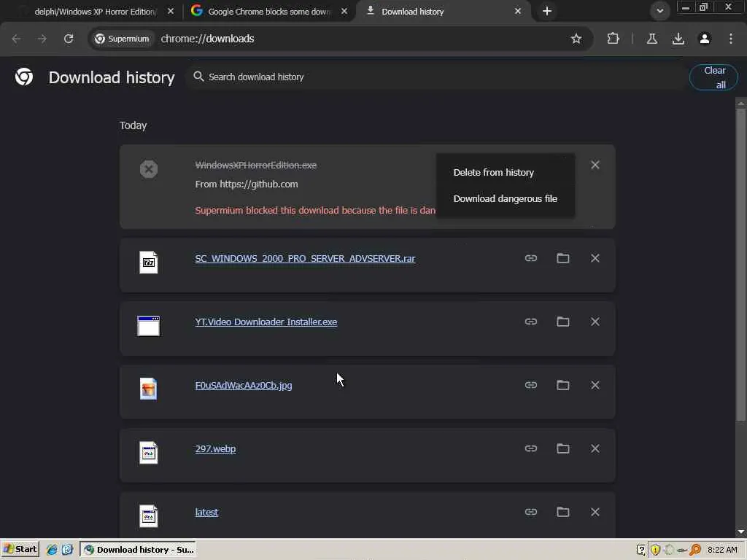Focus the Search download history field
The image size is (747, 560).
[x=435, y=77]
